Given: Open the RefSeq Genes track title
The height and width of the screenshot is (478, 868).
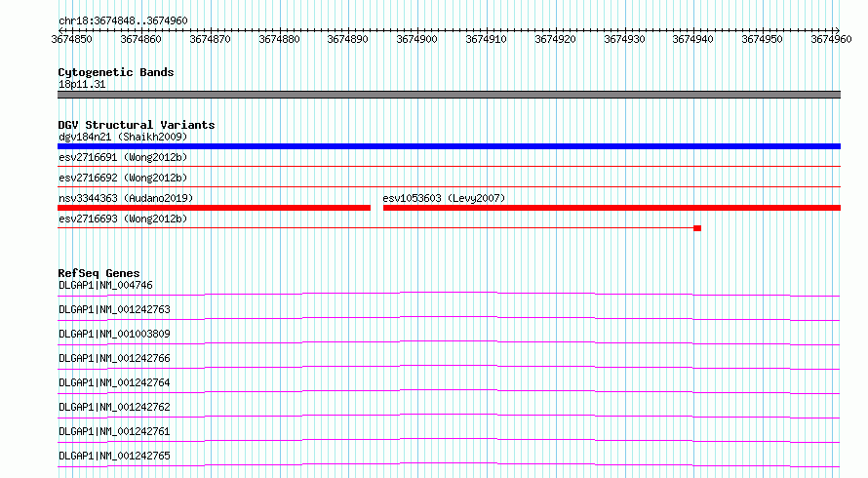Looking at the screenshot, I should 99,273.
